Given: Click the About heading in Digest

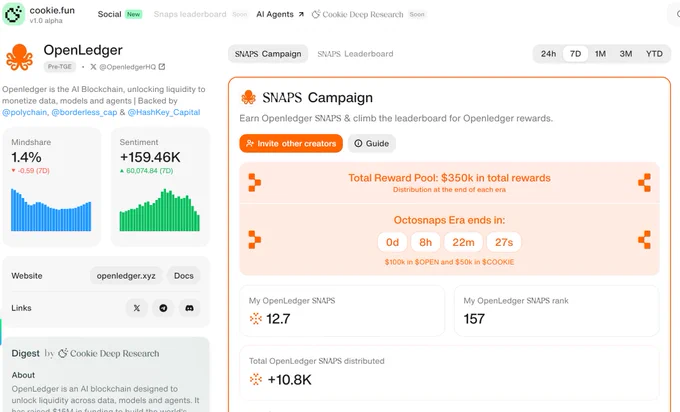Looking at the screenshot, I should pyautogui.click(x=23, y=375).
